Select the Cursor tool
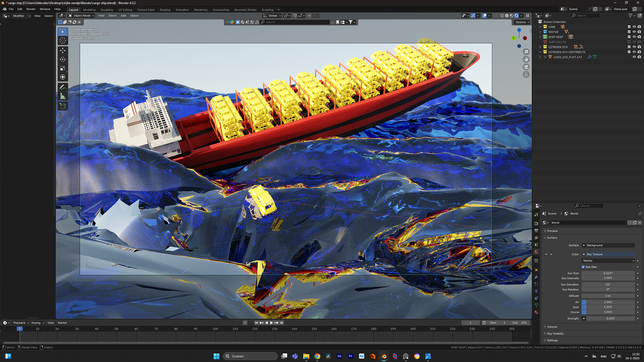 (x=63, y=41)
